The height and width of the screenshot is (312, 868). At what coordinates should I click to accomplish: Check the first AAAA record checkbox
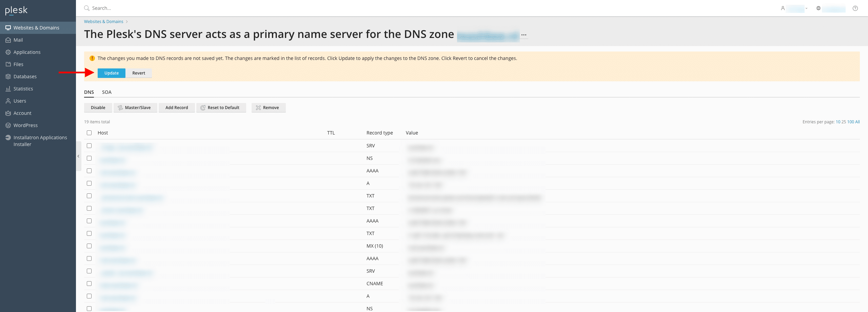point(89,171)
